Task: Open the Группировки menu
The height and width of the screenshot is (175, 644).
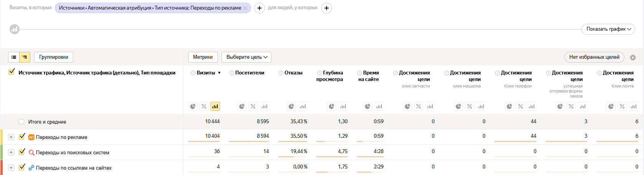Action: tap(54, 57)
